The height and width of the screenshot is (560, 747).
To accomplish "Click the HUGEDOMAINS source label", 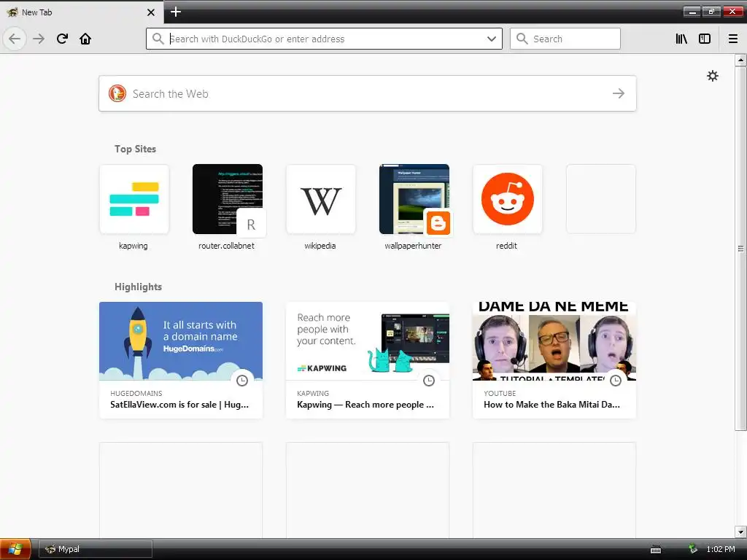I will 136,393.
